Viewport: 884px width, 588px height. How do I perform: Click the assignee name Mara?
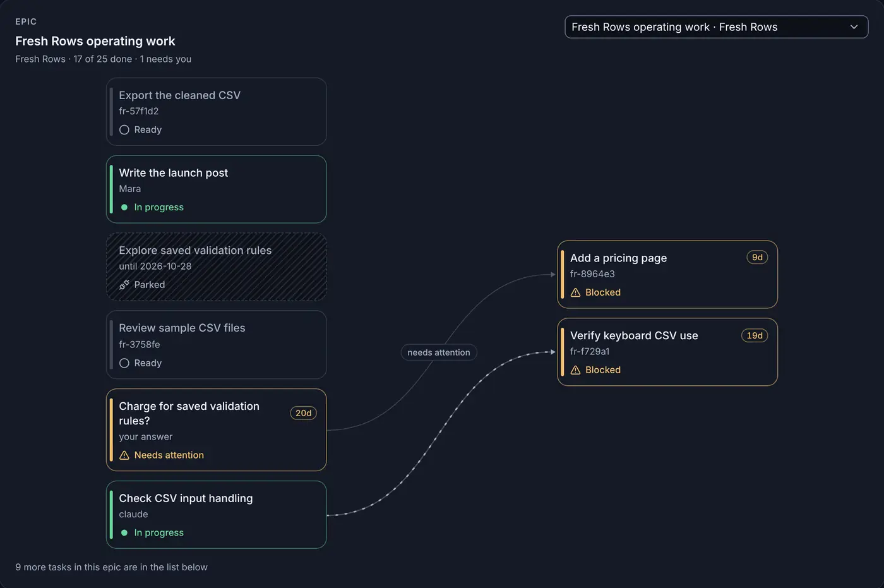click(130, 189)
